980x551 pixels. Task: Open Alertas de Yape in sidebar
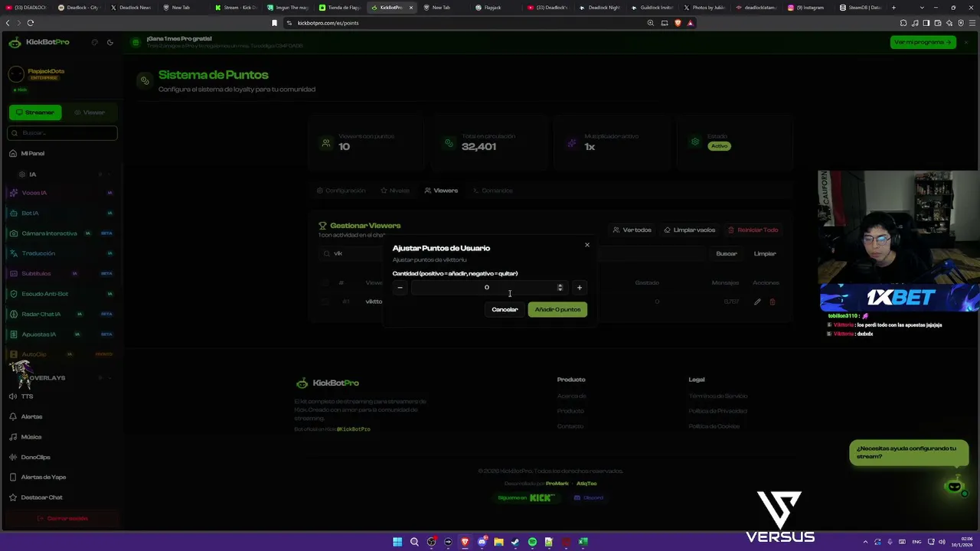pos(62,477)
